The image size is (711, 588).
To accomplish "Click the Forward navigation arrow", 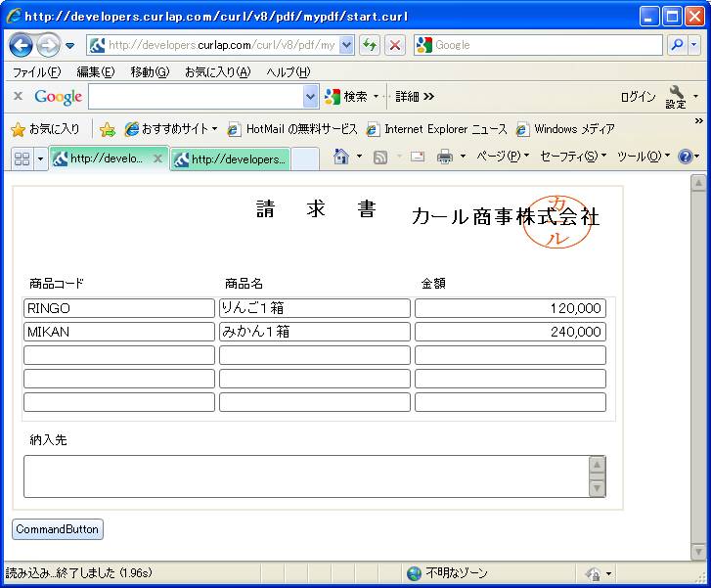I will tap(48, 45).
